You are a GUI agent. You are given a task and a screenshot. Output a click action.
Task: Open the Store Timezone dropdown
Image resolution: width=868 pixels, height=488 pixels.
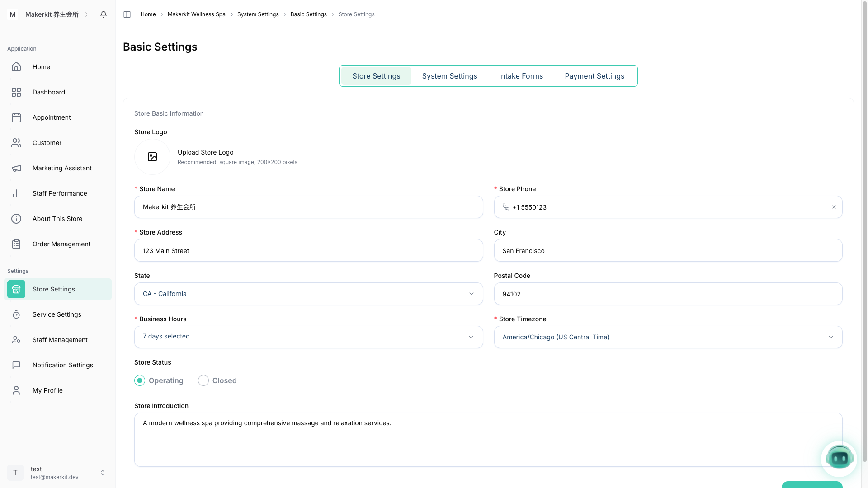(x=668, y=337)
